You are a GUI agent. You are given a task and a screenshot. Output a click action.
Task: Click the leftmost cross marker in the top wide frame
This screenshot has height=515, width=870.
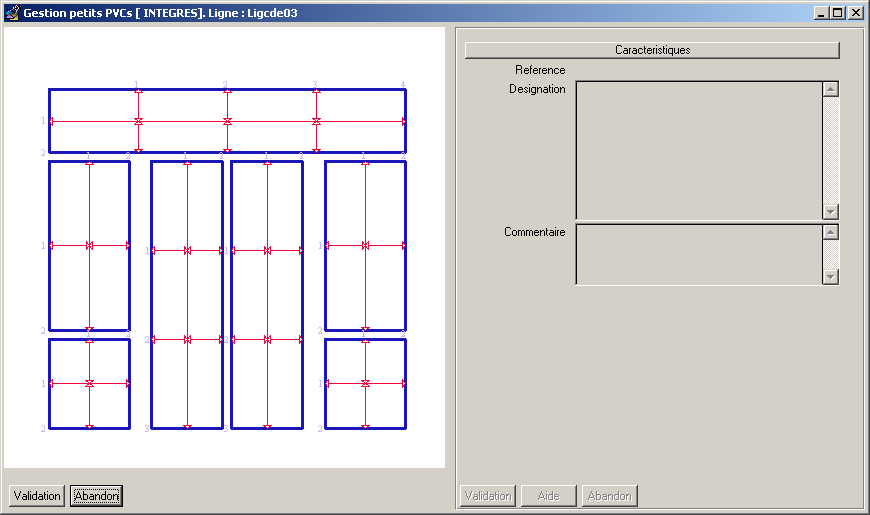138,121
